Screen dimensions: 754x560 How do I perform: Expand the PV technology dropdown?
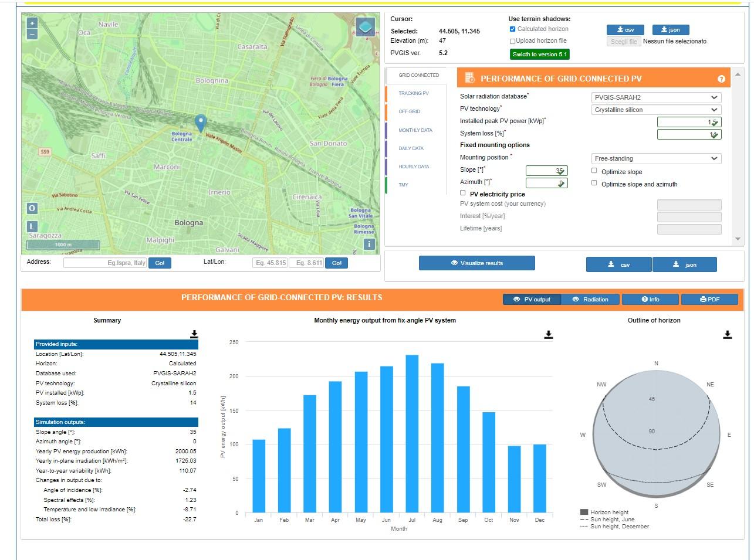657,110
